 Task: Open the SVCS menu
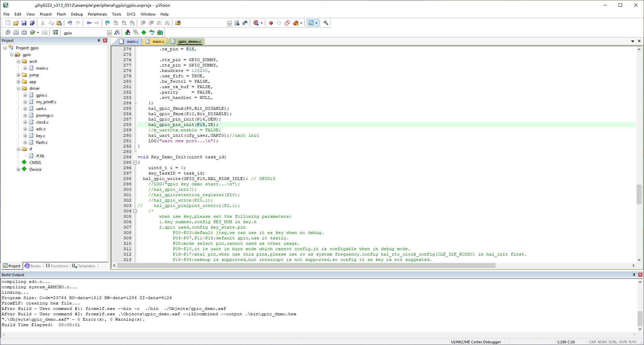click(x=131, y=14)
